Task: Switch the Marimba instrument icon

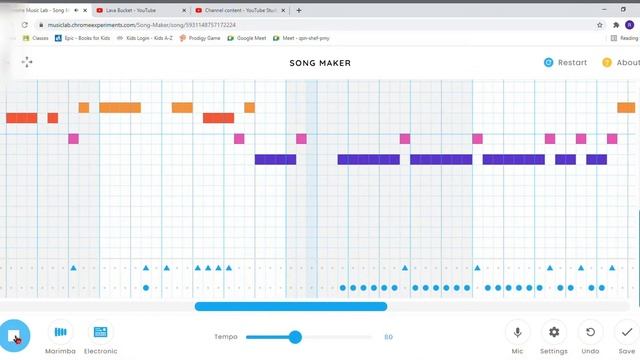Action: pyautogui.click(x=60, y=332)
